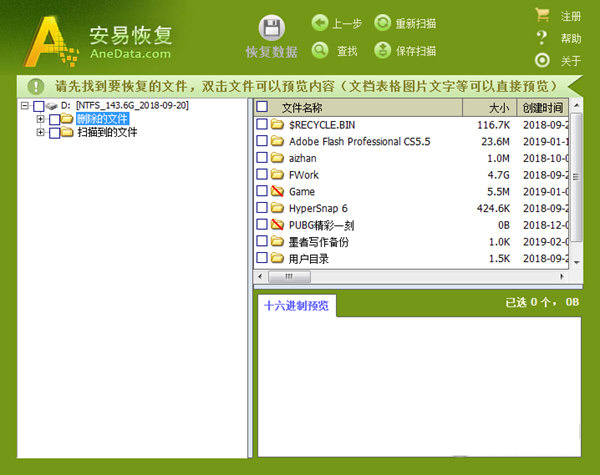Toggle the select-all checkbox in file header
The height and width of the screenshot is (475, 600).
point(263,107)
